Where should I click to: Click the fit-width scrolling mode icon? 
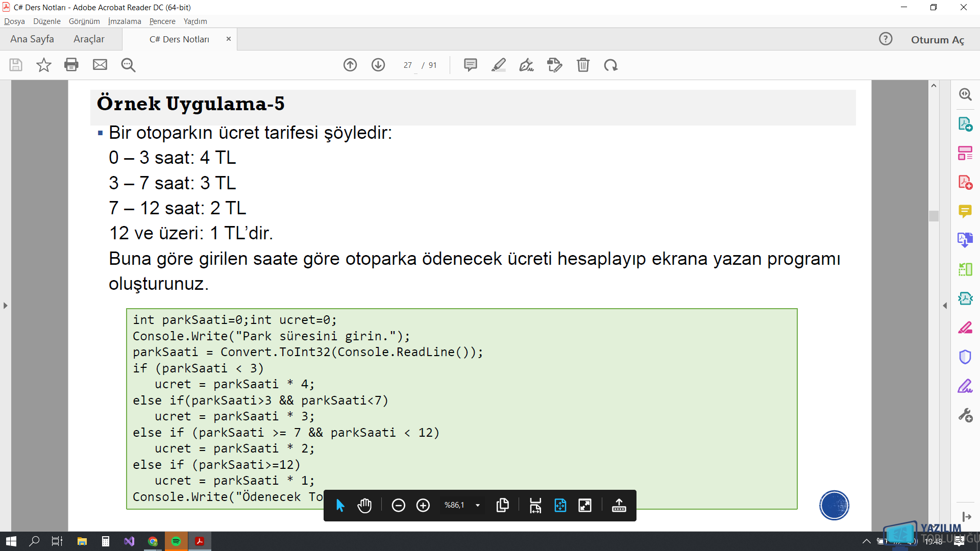(535, 506)
